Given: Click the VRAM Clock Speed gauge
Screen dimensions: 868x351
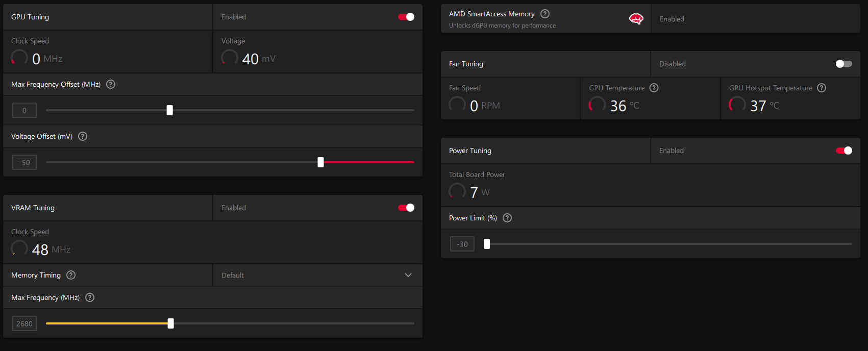Looking at the screenshot, I should coord(19,248).
